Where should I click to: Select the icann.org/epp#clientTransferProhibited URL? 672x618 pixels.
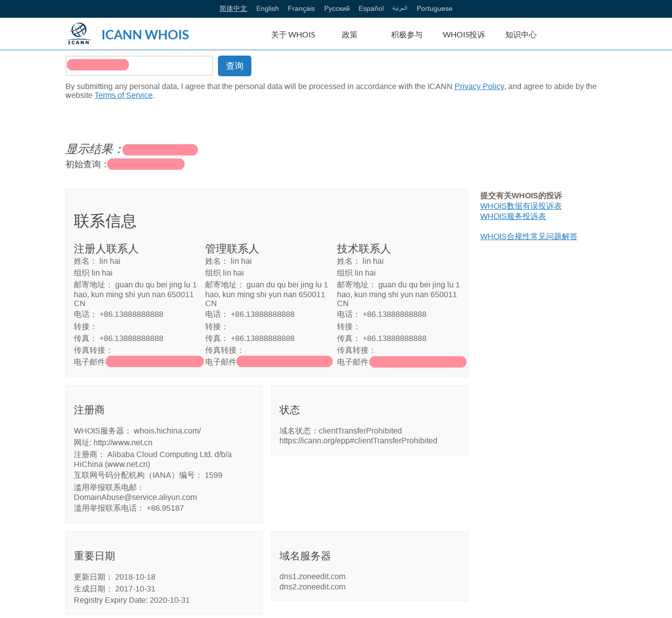[x=358, y=440]
